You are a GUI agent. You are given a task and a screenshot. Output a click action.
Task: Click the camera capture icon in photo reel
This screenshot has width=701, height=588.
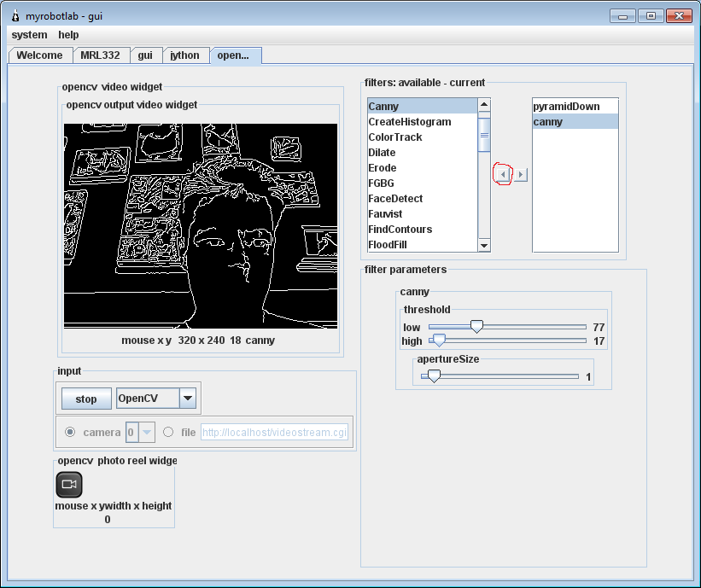coord(69,484)
